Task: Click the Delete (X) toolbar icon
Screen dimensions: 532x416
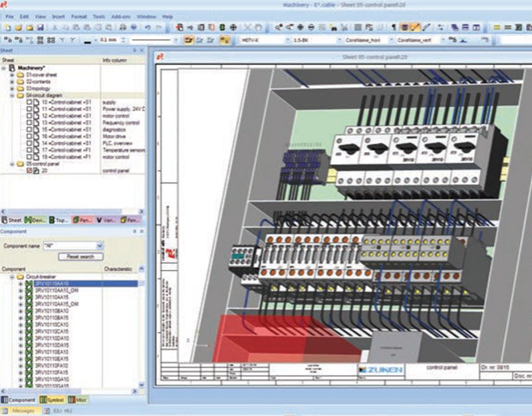Action: 248,27
